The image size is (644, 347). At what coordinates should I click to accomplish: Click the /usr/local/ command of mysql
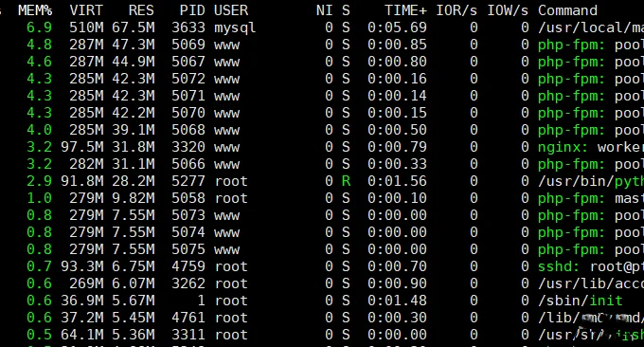click(591, 27)
